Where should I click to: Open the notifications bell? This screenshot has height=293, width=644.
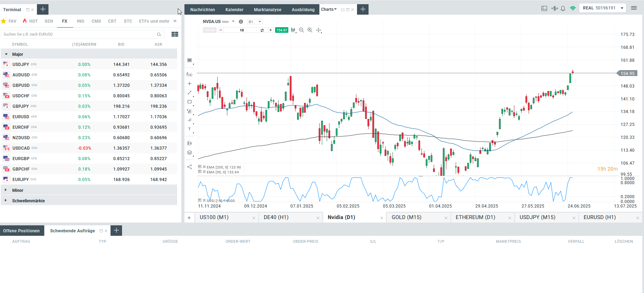pos(563,8)
